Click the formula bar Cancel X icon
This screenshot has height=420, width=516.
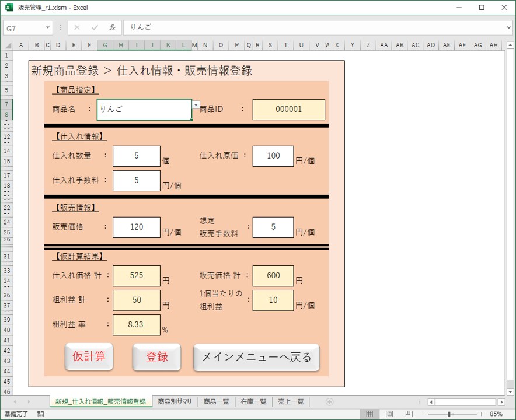[x=77, y=27]
